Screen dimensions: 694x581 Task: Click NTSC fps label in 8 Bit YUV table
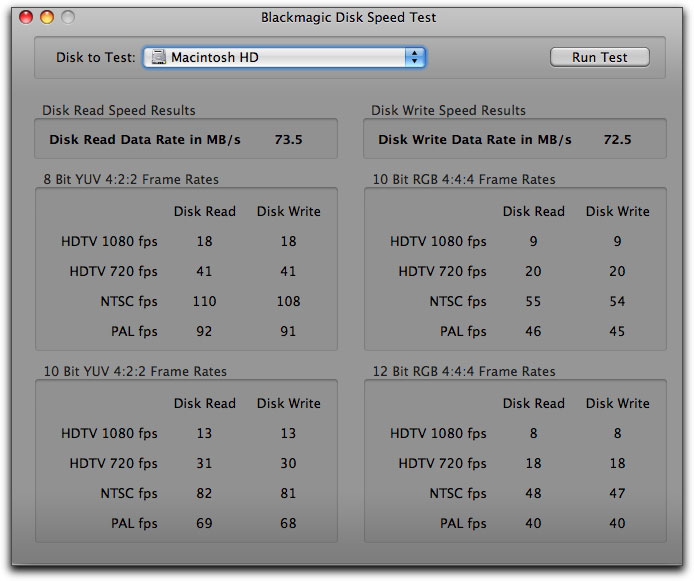[129, 301]
